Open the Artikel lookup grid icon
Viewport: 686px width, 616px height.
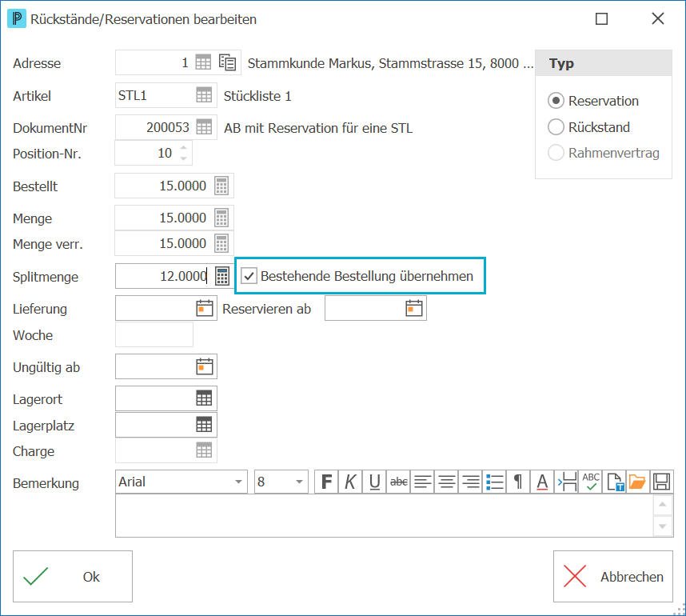point(204,95)
